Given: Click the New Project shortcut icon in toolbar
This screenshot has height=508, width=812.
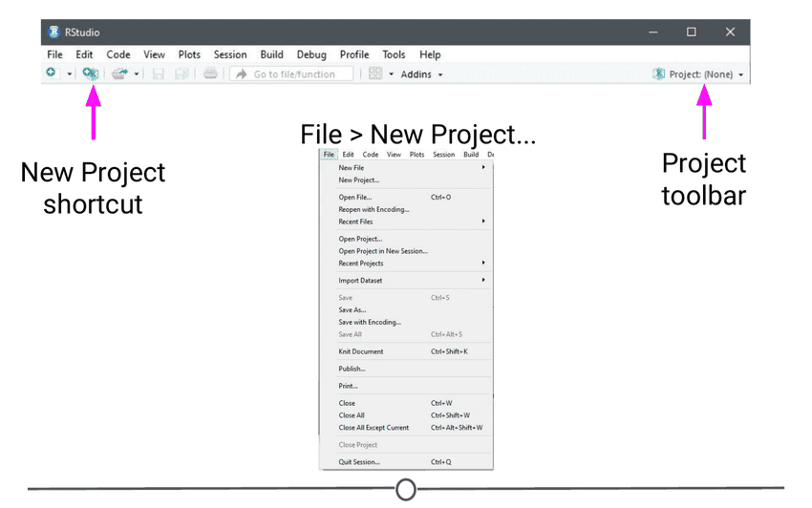Looking at the screenshot, I should pyautogui.click(x=91, y=74).
